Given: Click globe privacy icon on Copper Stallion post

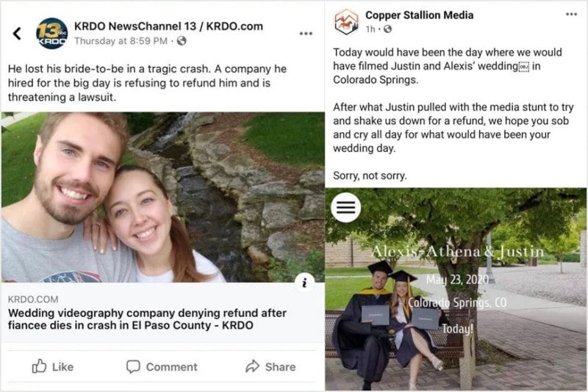Looking at the screenshot, I should pyautogui.click(x=387, y=29).
